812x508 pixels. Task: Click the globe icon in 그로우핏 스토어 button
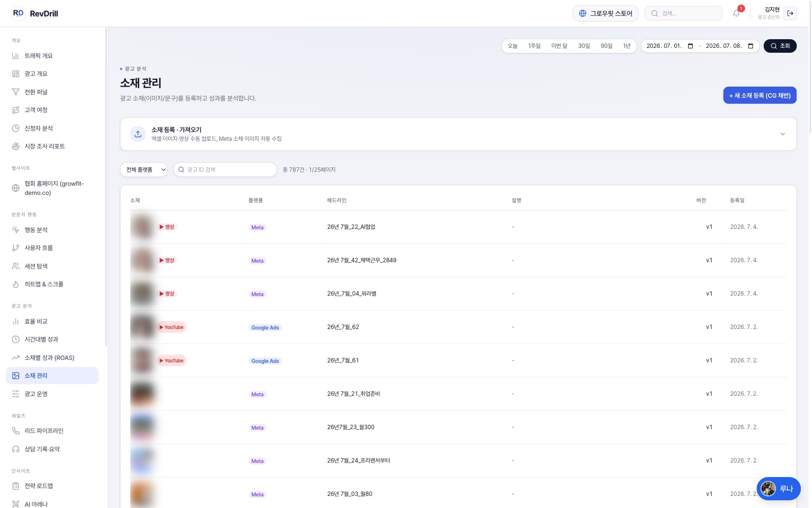tap(582, 14)
